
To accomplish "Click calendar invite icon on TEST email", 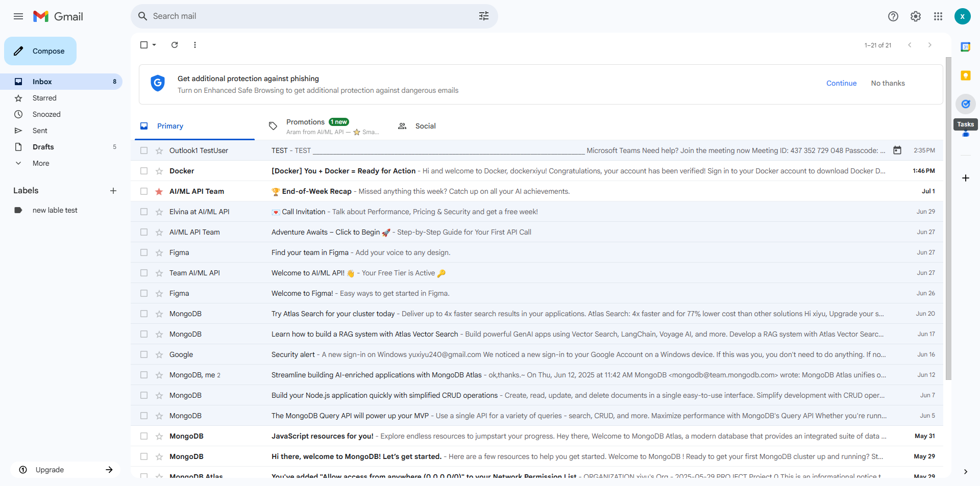I will pos(897,150).
